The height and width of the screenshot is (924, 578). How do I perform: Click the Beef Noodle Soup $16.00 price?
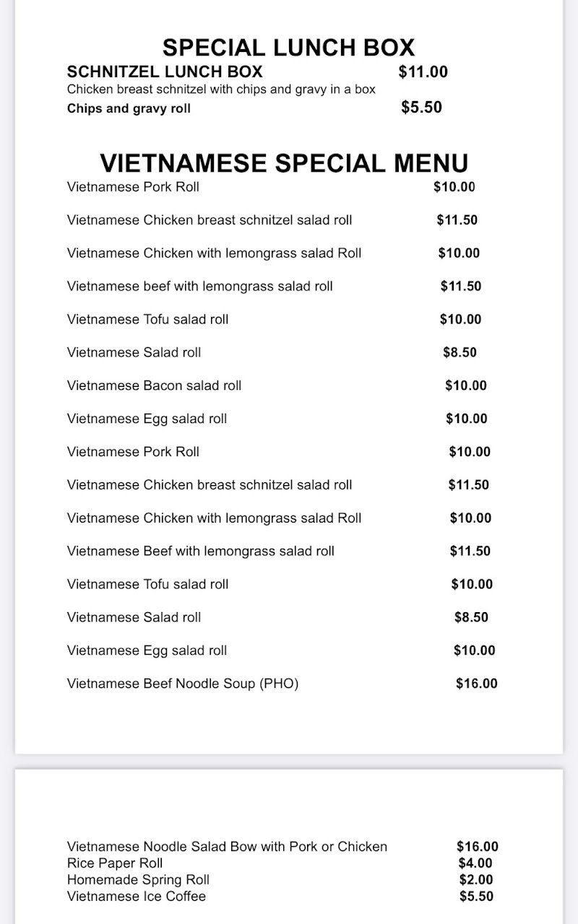(477, 684)
